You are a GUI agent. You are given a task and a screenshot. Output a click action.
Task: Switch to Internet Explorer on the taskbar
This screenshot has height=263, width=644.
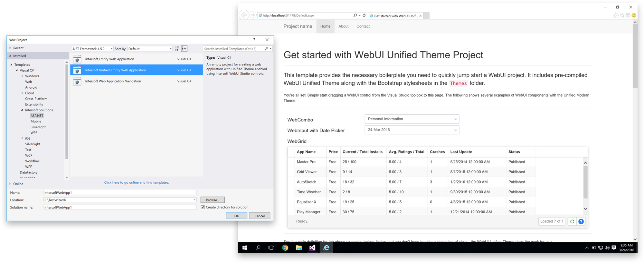click(327, 248)
